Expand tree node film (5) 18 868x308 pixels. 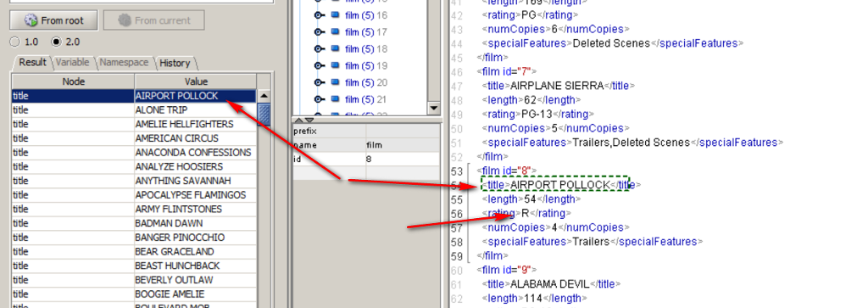click(x=320, y=48)
